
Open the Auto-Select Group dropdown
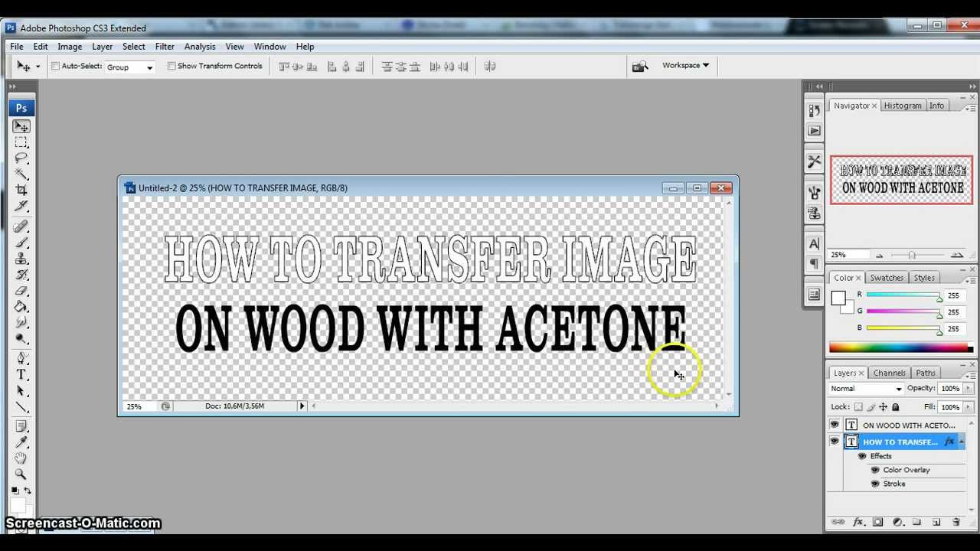coord(130,67)
